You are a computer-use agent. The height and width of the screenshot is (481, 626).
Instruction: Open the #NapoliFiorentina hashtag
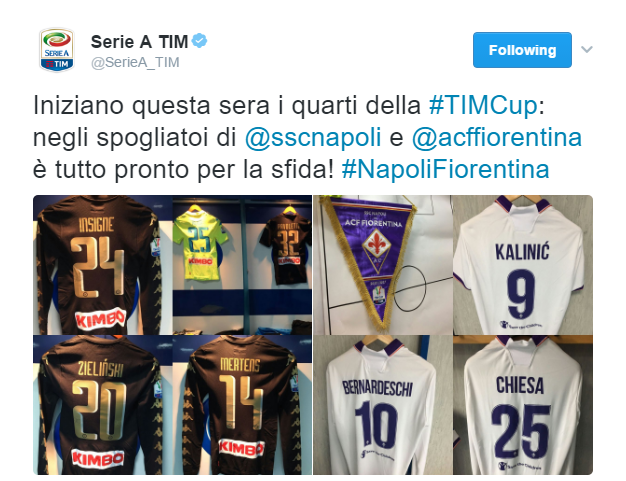(446, 169)
